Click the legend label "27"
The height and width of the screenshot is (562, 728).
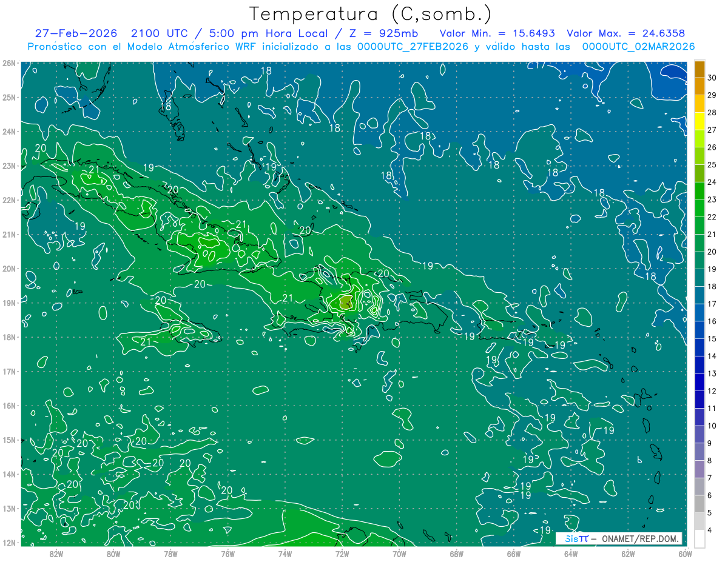click(x=712, y=130)
